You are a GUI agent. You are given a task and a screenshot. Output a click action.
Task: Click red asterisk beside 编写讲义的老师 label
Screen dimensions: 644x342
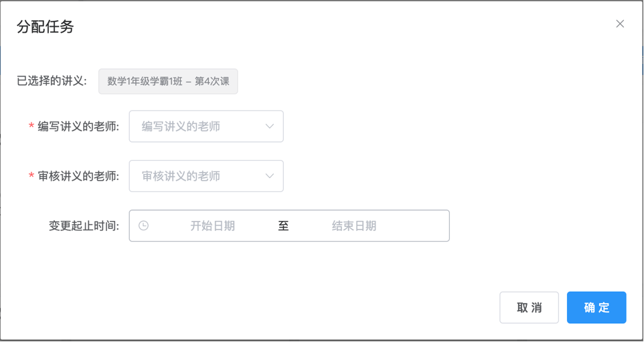click(31, 126)
